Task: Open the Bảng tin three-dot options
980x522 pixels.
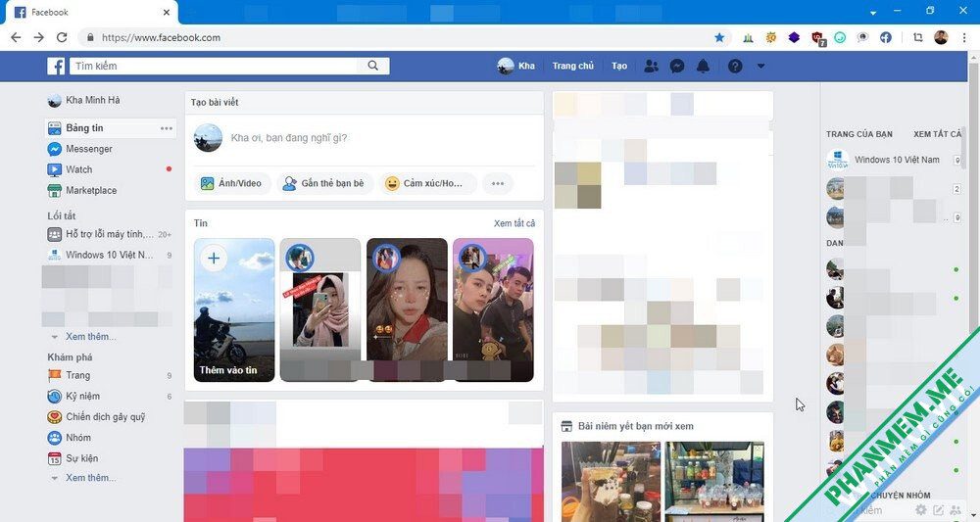Action: pos(167,128)
